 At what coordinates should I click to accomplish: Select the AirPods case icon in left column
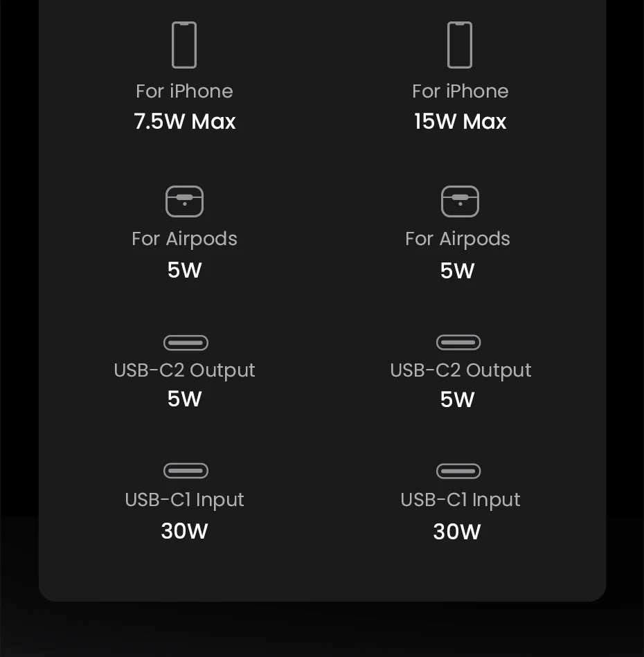pos(184,201)
